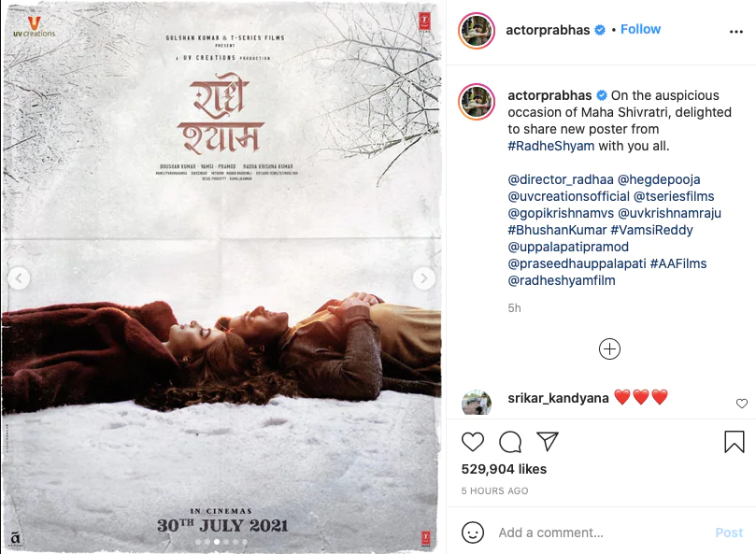Load more comments with the plus circle
The height and width of the screenshot is (554, 756).
coord(609,348)
